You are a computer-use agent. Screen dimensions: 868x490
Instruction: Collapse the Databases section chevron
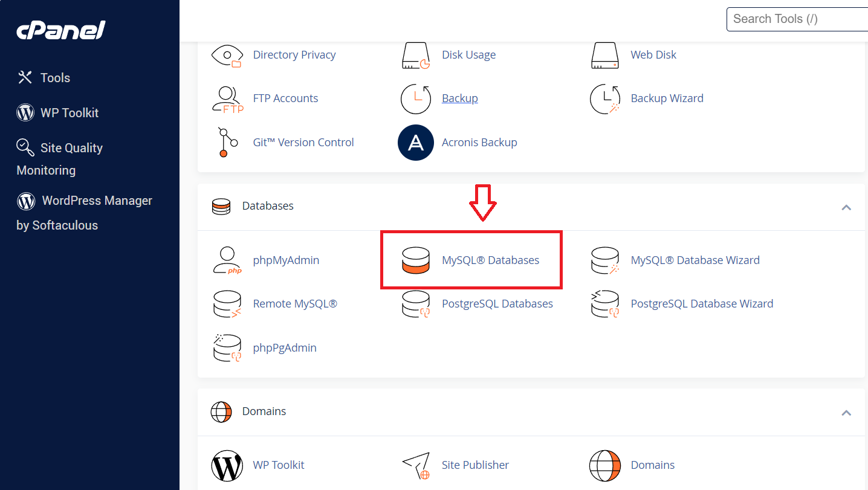[x=846, y=207]
